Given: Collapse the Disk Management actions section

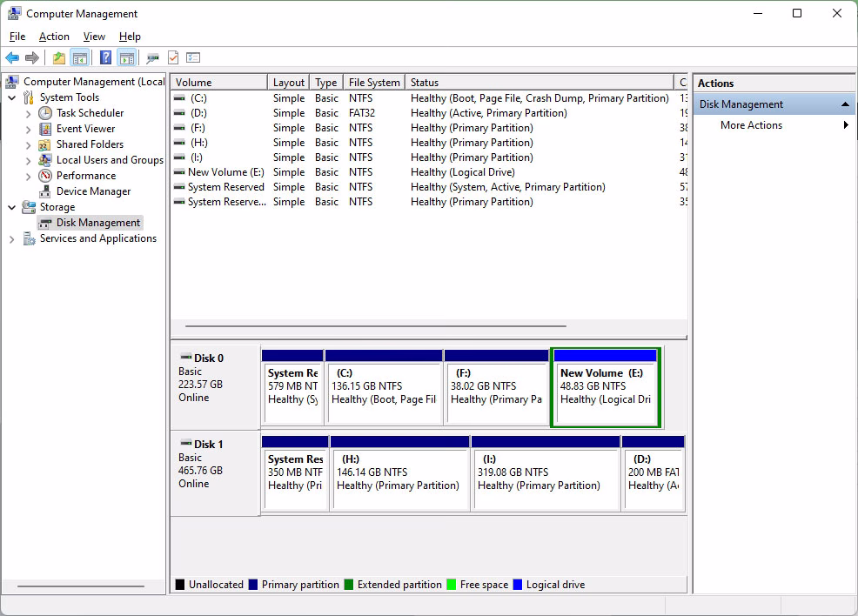Looking at the screenshot, I should tap(846, 104).
